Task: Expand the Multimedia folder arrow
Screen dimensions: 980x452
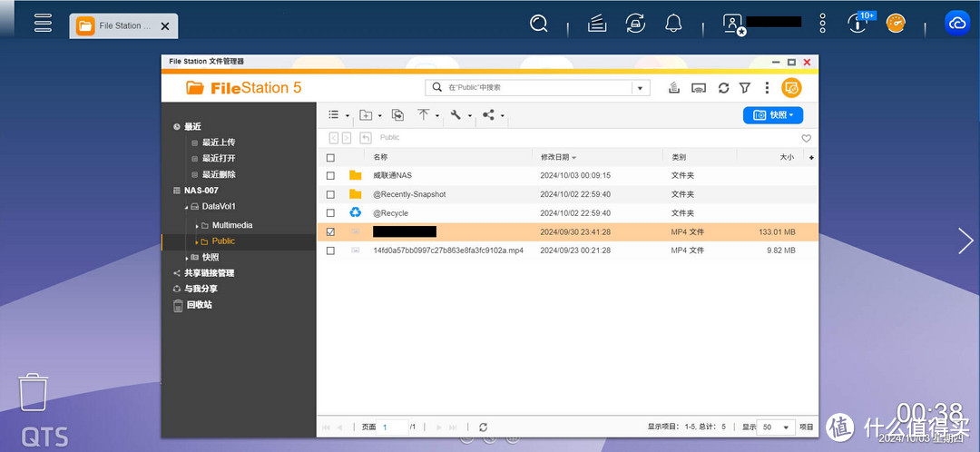Action: (196, 226)
